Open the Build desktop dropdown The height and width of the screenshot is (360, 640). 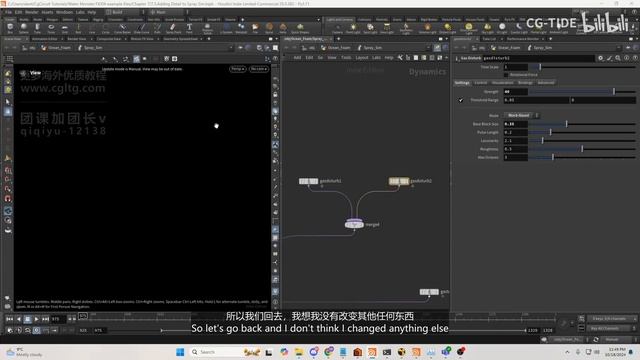pos(124,12)
